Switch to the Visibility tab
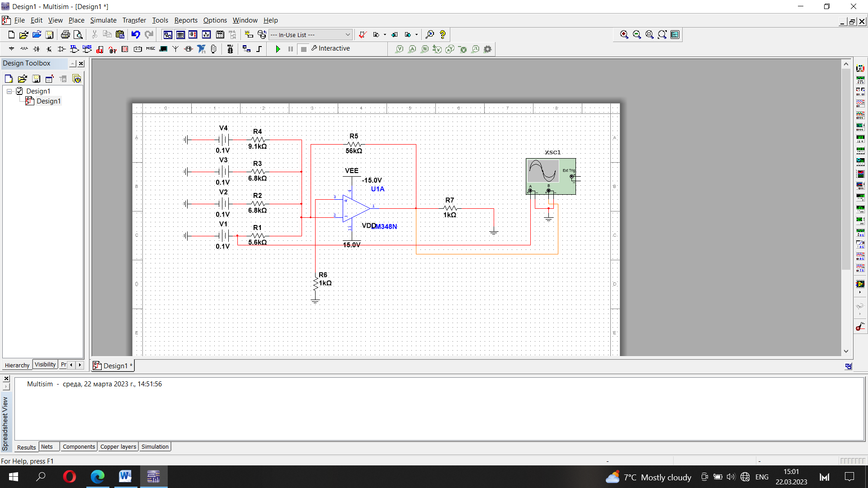This screenshot has height=488, width=868. click(x=45, y=365)
